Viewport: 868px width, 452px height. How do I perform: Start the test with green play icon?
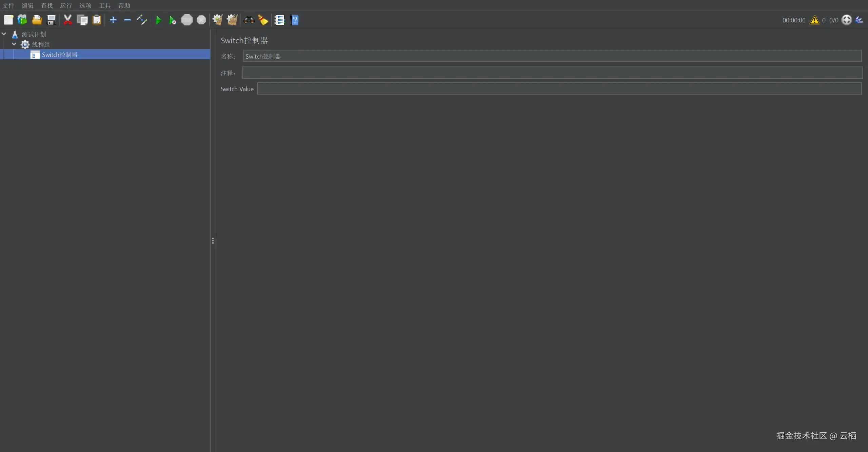click(158, 20)
